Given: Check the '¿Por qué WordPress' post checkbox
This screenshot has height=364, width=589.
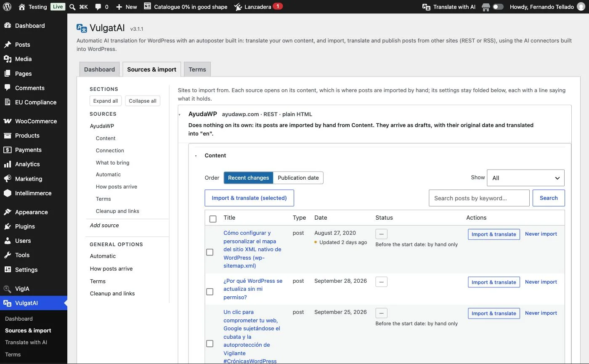Looking at the screenshot, I should [210, 292].
